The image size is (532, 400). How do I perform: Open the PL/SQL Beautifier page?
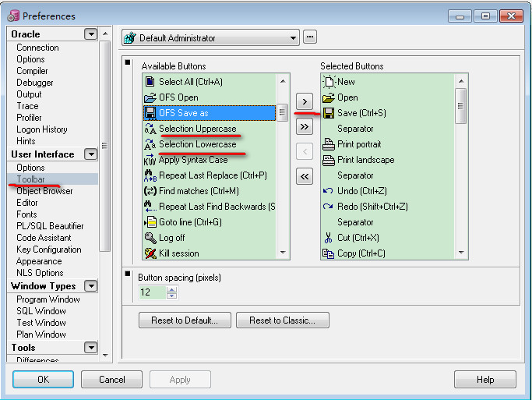tap(50, 226)
